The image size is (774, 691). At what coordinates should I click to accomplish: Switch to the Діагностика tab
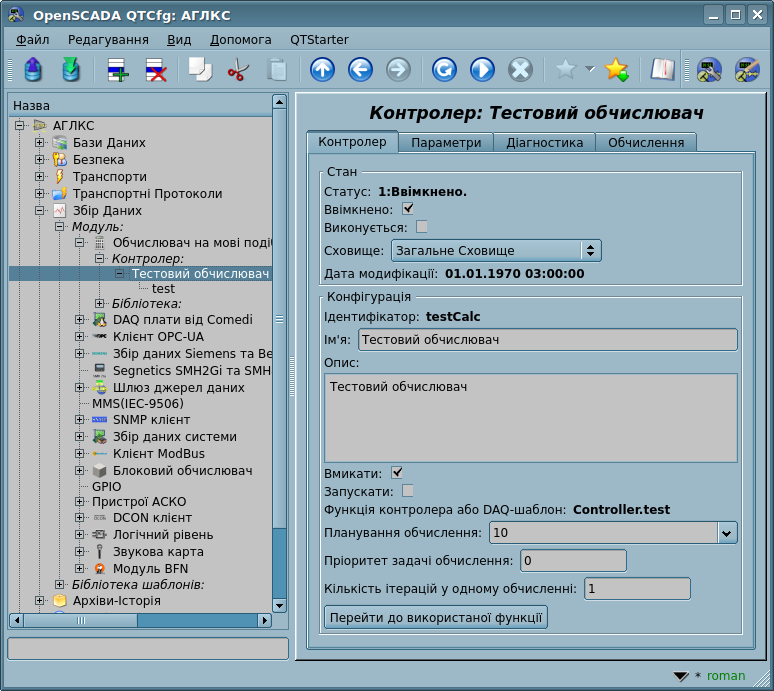(544, 143)
